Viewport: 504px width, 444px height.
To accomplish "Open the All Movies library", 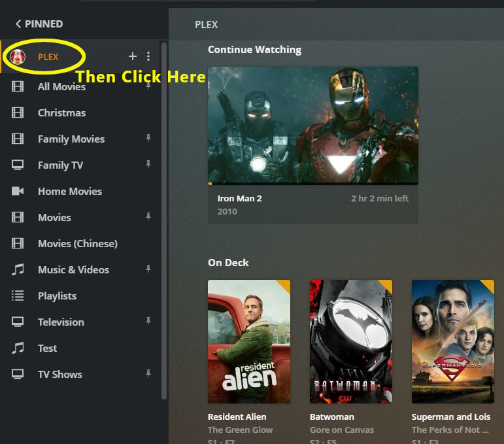I will pos(61,87).
